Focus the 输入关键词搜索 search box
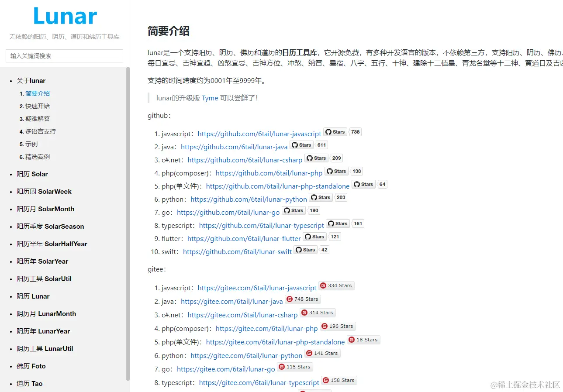563x392 pixels. [x=64, y=56]
